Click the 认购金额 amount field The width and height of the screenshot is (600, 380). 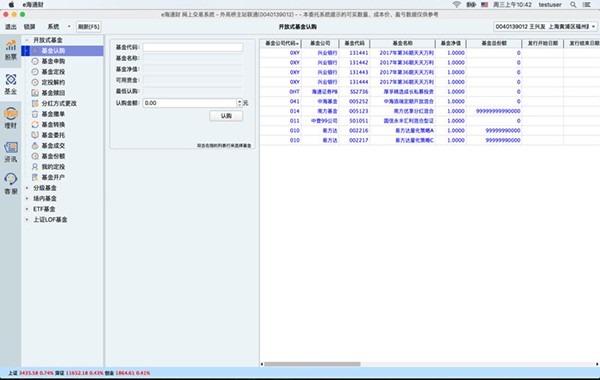tap(190, 103)
